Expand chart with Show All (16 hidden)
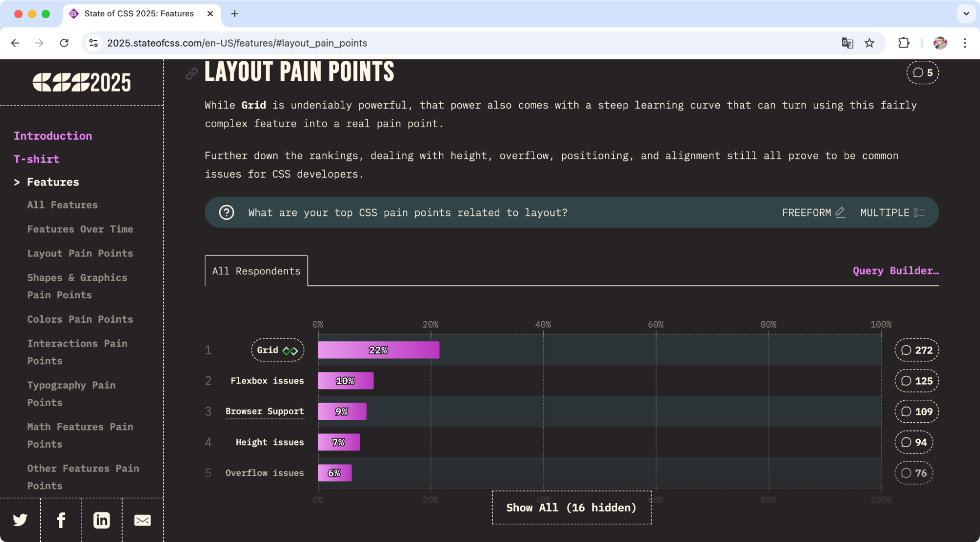 [571, 508]
